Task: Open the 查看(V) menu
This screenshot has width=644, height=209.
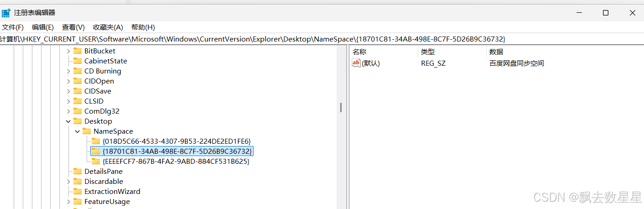Action: click(73, 27)
